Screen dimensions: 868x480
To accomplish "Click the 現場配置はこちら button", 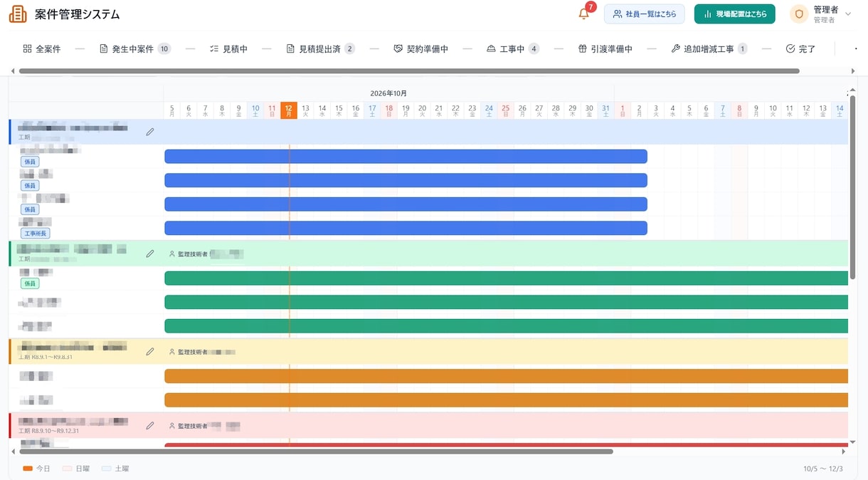I will coord(735,14).
